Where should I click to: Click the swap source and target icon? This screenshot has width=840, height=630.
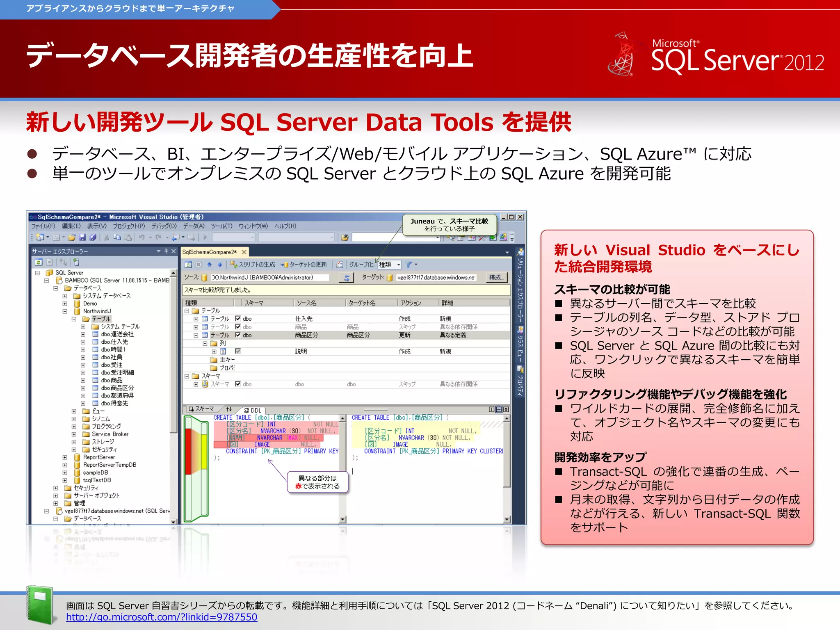click(x=347, y=278)
